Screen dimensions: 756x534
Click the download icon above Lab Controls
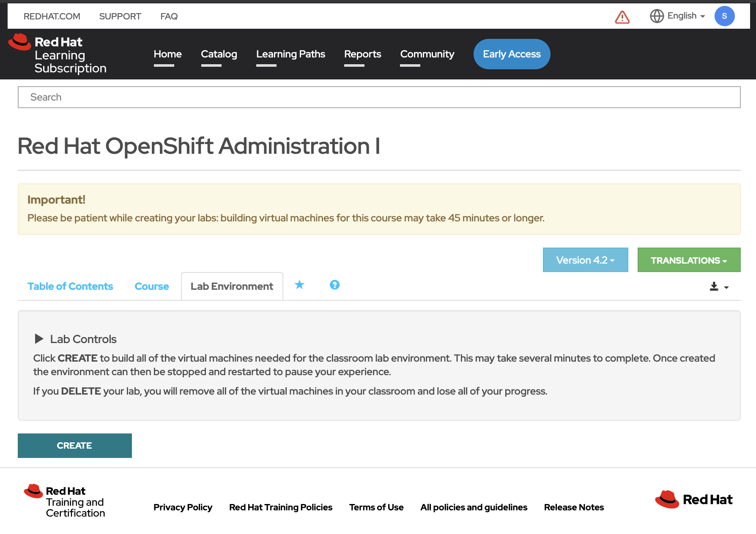[714, 286]
